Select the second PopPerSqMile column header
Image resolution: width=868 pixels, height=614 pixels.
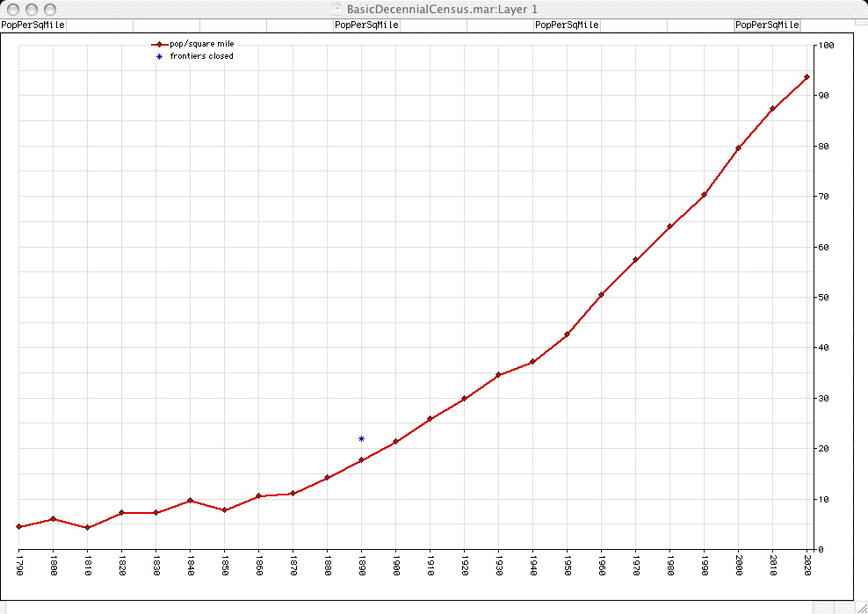(366, 25)
